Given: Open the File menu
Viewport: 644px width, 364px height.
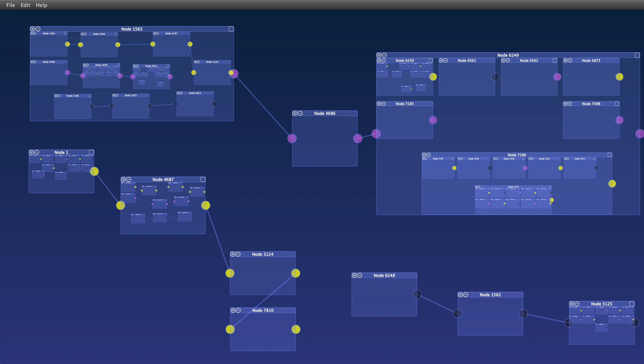Looking at the screenshot, I should [11, 5].
